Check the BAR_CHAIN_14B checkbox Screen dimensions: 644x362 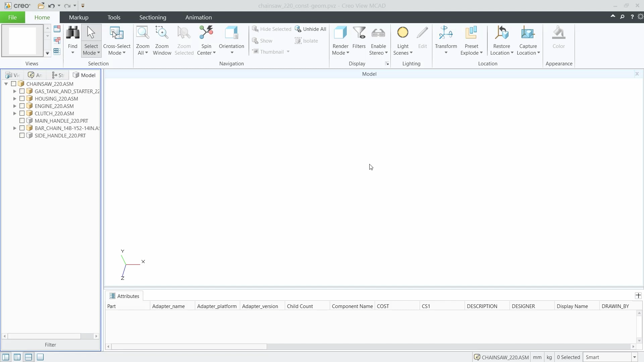[22, 128]
